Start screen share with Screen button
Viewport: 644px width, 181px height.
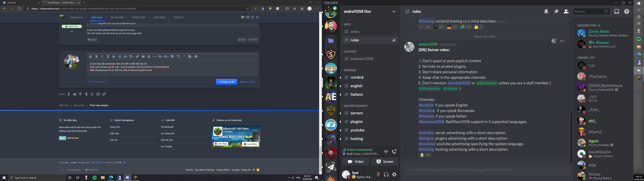(385, 162)
